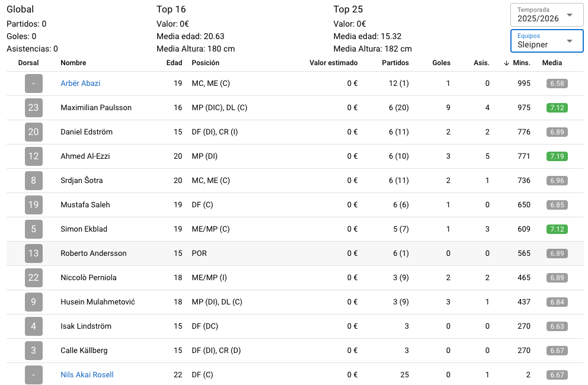Sort table by Nombre column header
The width and height of the screenshot is (588, 385).
73,63
